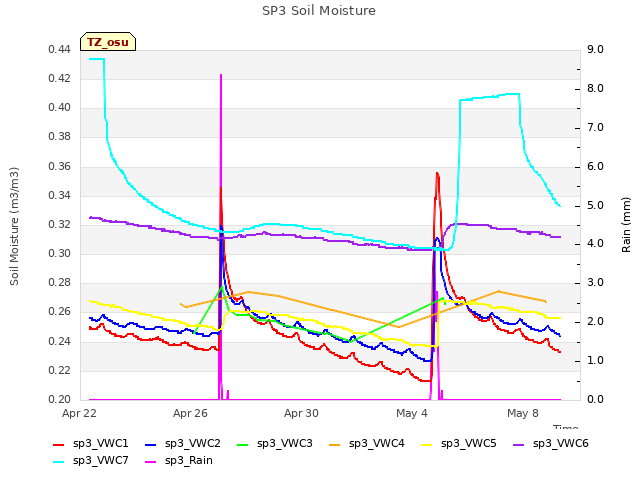Select the sp3_VWC2 legend entry
Image resolution: width=640 pixels, height=480 pixels.
(182, 444)
